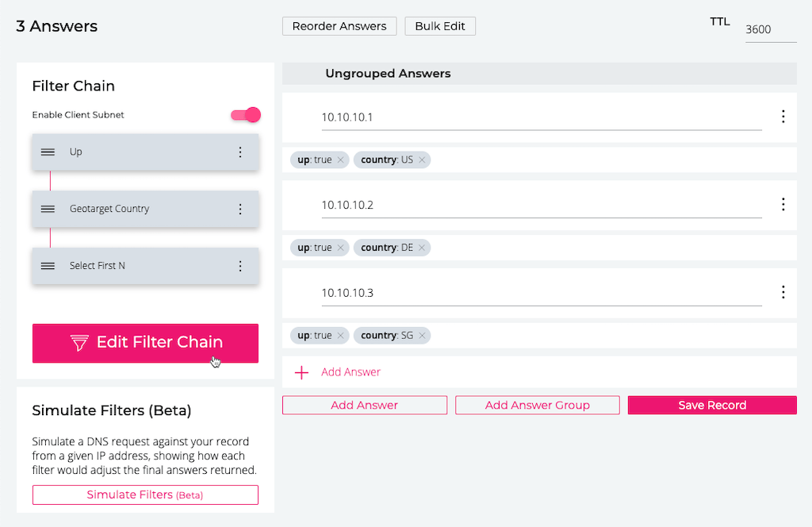
Task: Click the plus icon beside Add Answer
Action: (301, 371)
